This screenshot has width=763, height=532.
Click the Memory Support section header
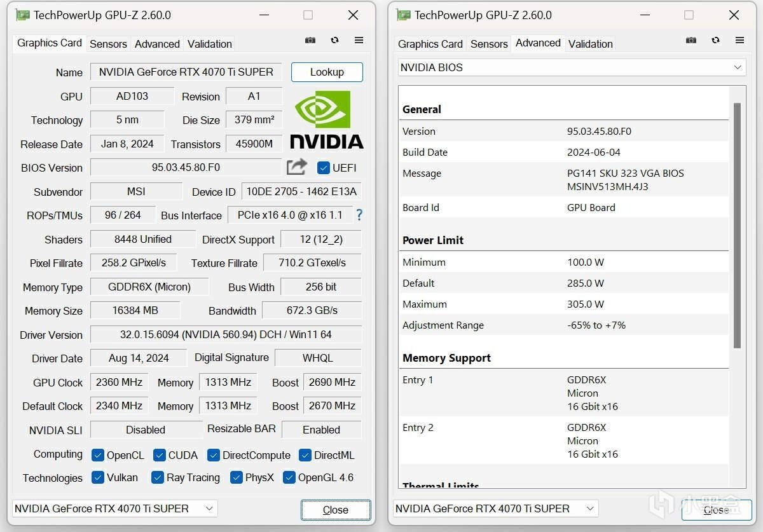[446, 358]
